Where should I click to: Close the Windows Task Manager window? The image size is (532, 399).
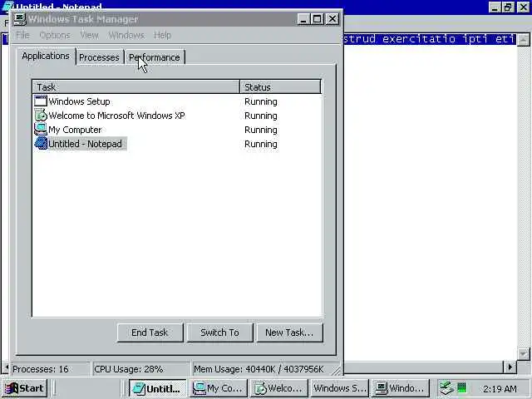[332, 19]
